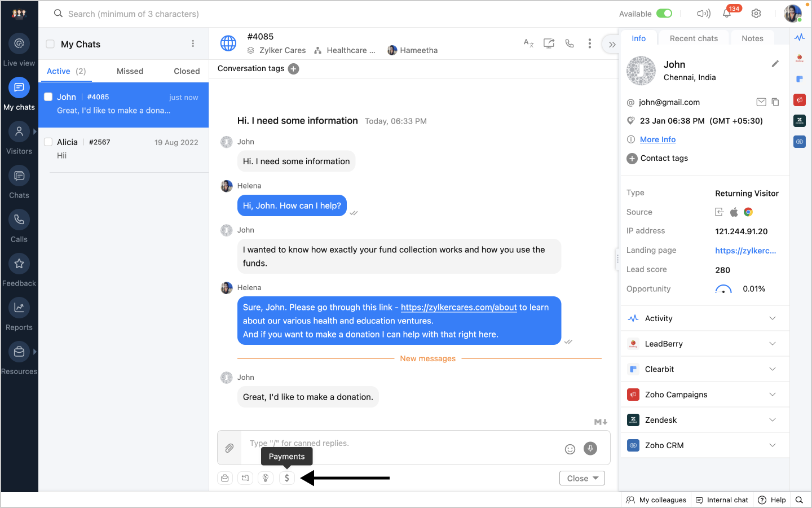
Task: Switch to Active chats tab
Action: (66, 71)
